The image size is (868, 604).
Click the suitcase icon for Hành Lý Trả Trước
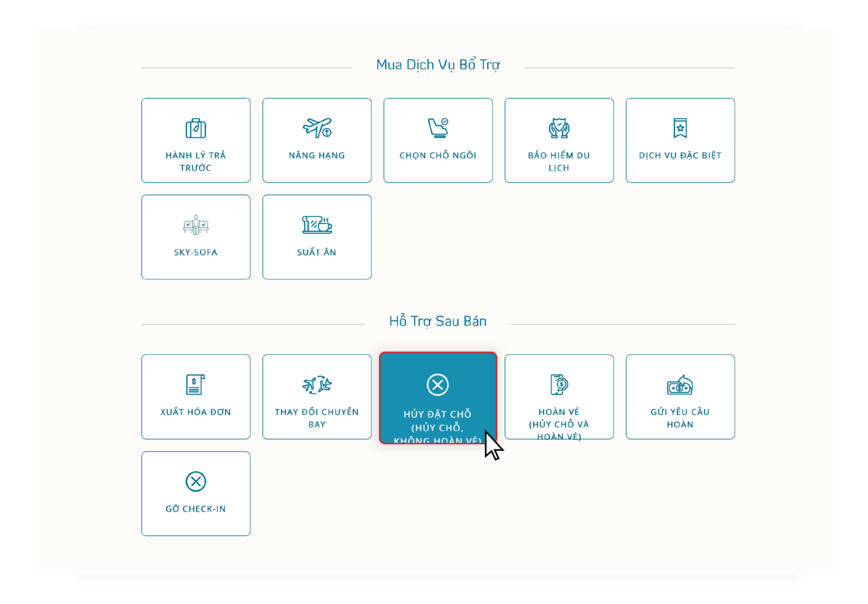tap(196, 127)
